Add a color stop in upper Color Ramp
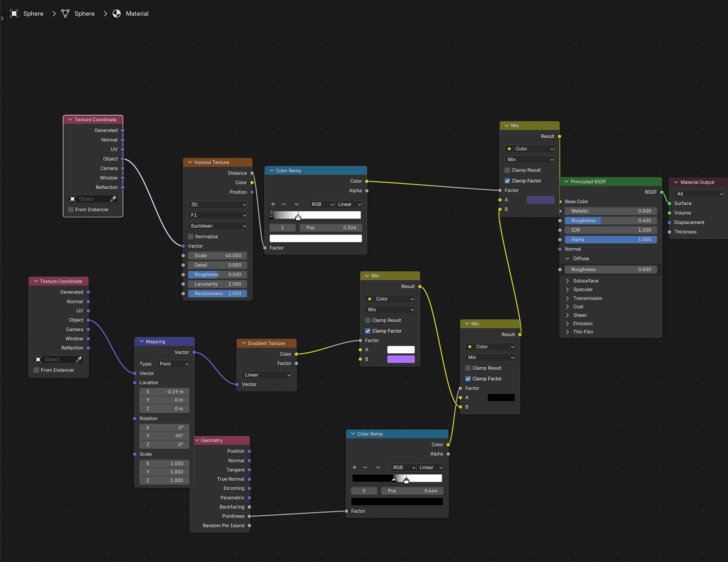 coord(273,204)
